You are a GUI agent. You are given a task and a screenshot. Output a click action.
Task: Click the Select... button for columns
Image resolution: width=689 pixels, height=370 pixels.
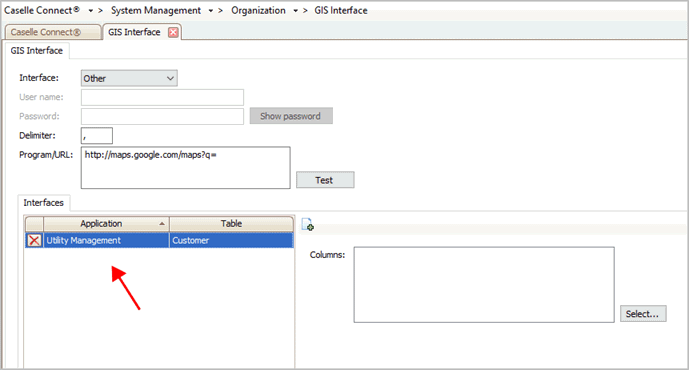point(643,314)
